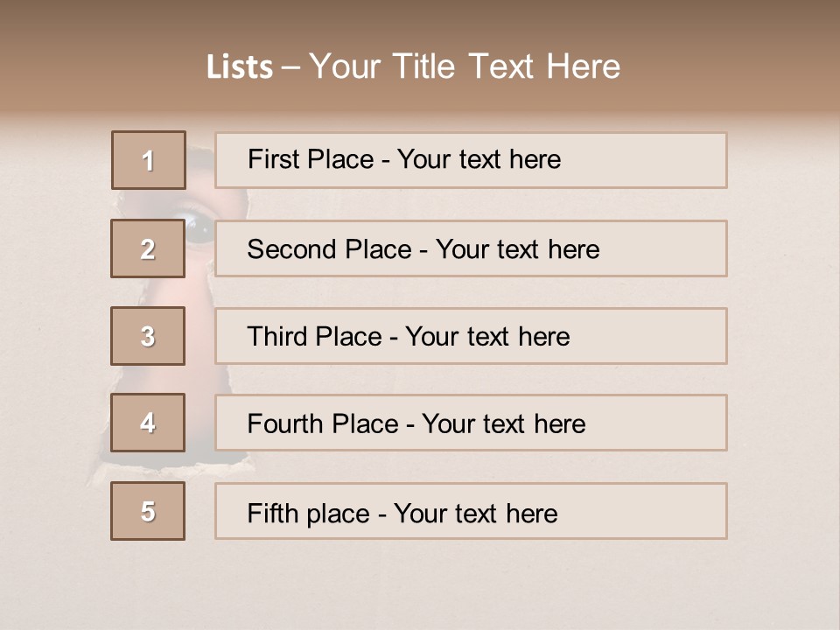Select the Your Title Text Here heading
The image size is (840, 630).
(x=465, y=66)
